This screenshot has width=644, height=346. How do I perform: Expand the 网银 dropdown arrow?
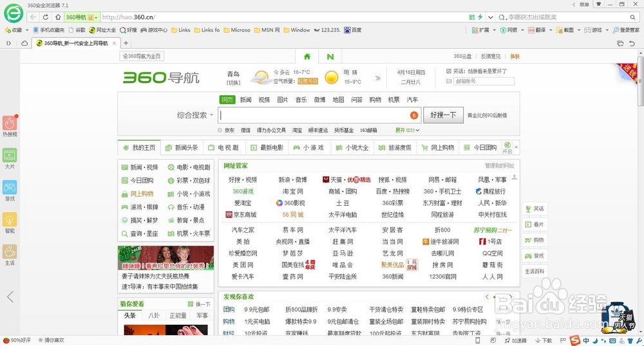[x=522, y=30]
